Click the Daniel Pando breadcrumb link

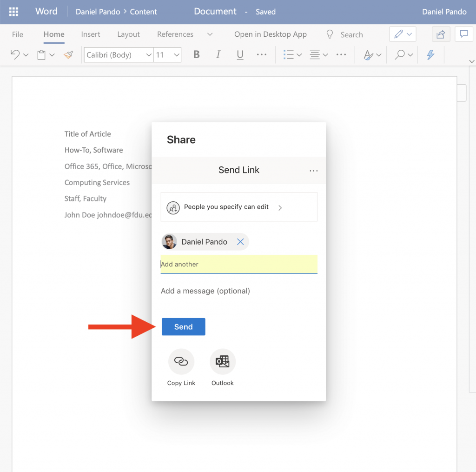point(98,12)
